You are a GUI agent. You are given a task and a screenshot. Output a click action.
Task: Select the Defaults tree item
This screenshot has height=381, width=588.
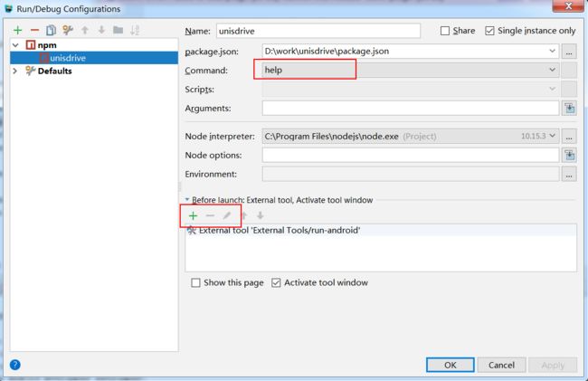tap(55, 71)
